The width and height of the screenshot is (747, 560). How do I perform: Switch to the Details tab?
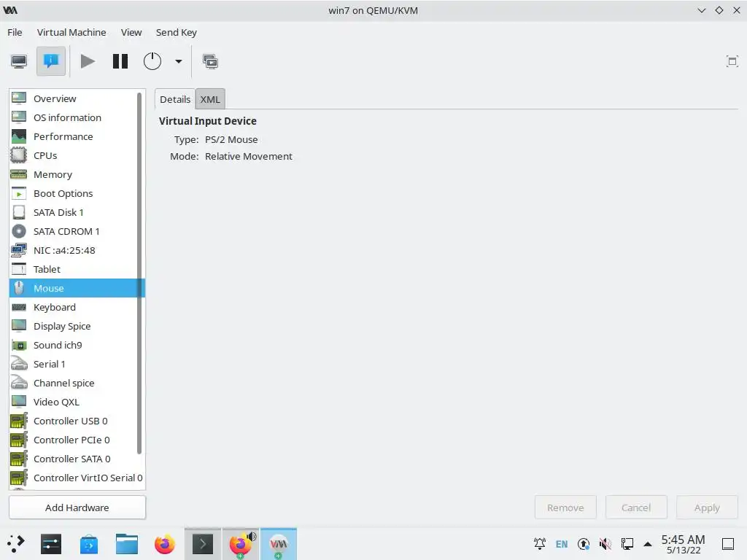coord(175,99)
